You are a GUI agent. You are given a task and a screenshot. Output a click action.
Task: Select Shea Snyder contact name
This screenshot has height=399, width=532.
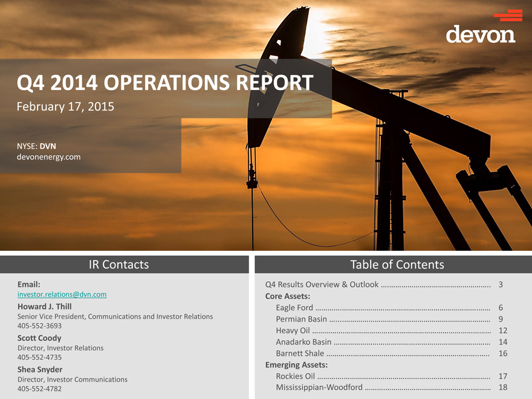pyautogui.click(x=40, y=369)
